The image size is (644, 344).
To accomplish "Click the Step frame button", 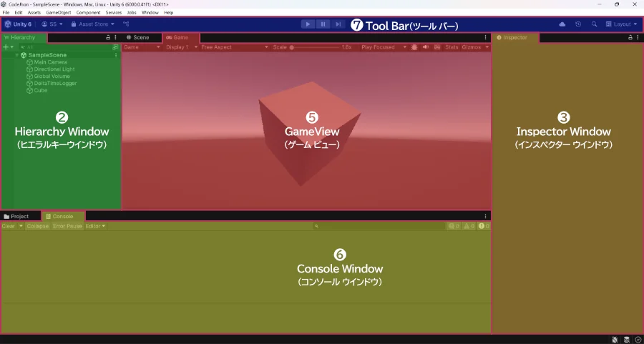I will click(x=338, y=24).
